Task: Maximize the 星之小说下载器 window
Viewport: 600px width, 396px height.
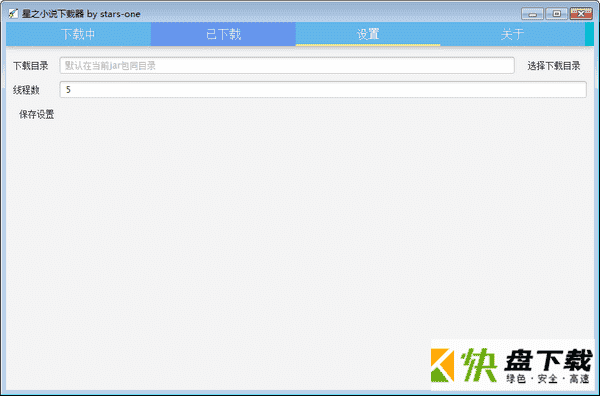Action: pyautogui.click(x=557, y=14)
